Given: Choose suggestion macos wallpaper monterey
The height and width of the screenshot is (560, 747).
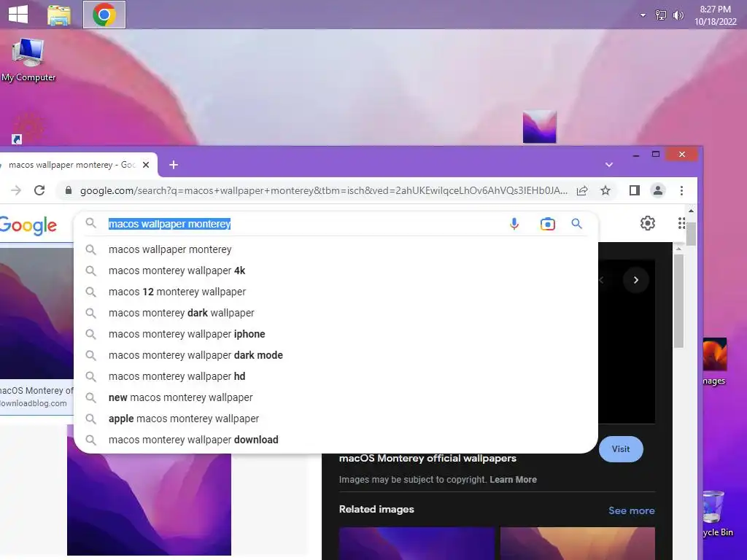Looking at the screenshot, I should 336,249.
